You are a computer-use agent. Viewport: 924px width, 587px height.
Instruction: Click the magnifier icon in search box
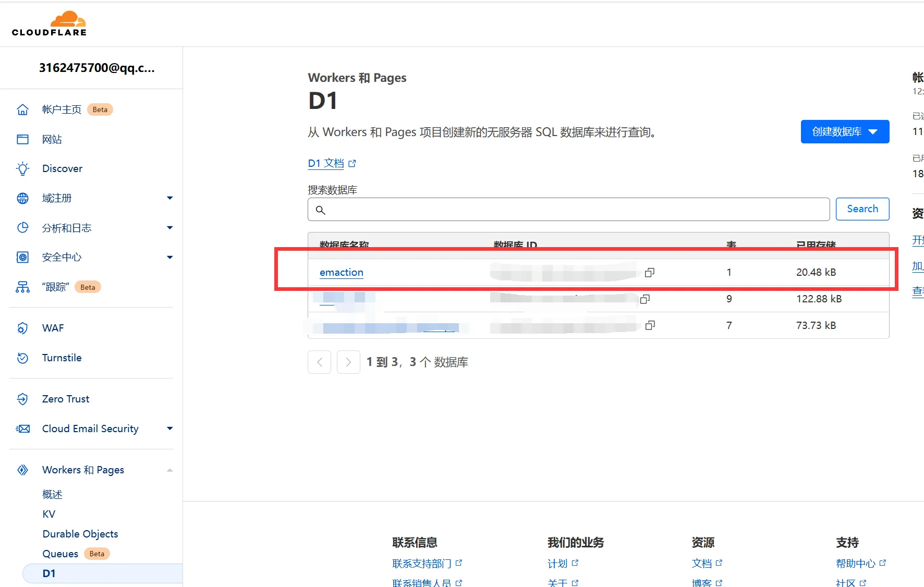321,210
